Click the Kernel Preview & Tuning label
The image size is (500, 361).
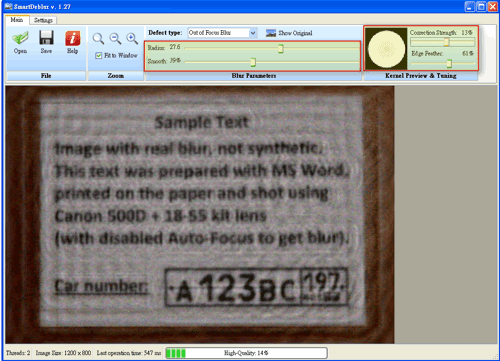(x=421, y=76)
